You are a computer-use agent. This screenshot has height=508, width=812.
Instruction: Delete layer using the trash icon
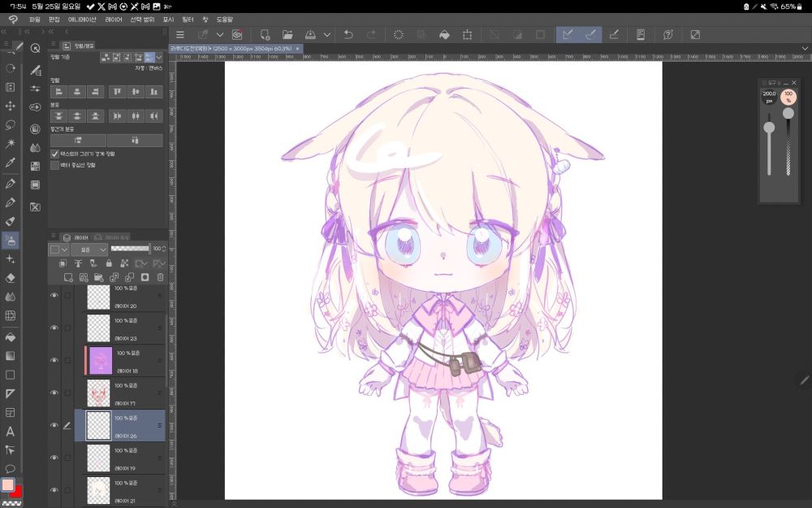[160, 277]
